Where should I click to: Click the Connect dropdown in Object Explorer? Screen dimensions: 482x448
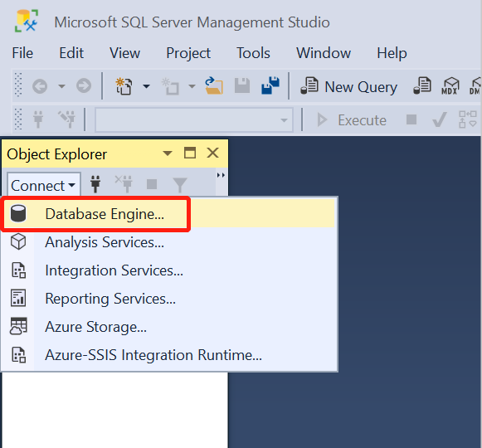44,185
